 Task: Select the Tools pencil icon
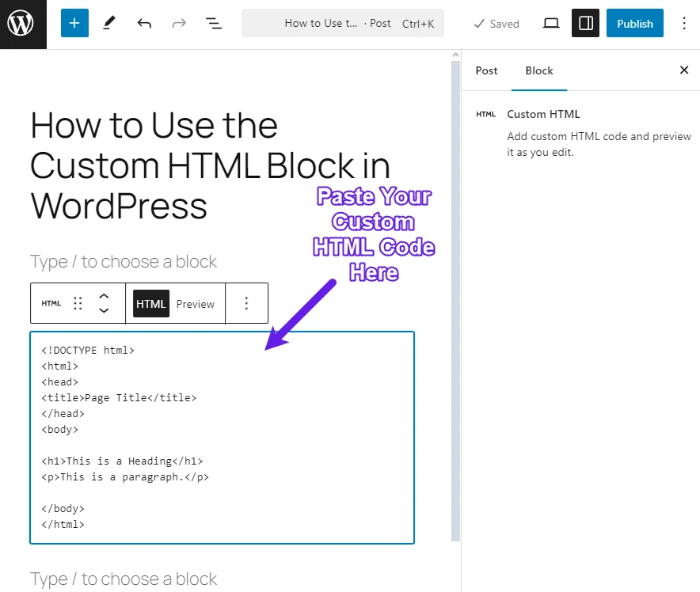click(x=109, y=23)
